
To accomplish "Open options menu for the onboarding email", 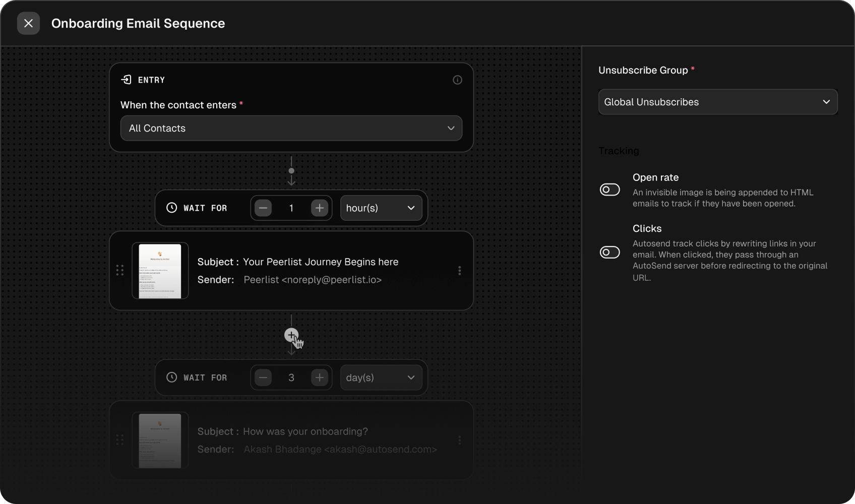I will (459, 439).
